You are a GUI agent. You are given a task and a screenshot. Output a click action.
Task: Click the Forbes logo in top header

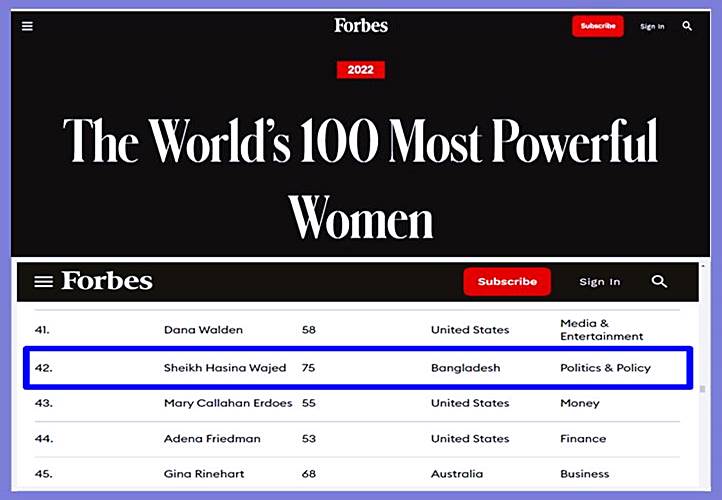[x=361, y=25]
